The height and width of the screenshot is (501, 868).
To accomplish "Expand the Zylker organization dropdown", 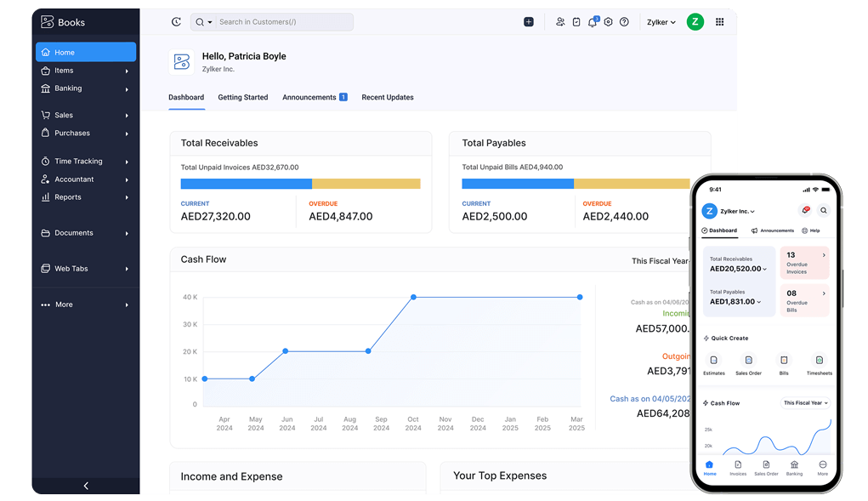I will [x=661, y=22].
